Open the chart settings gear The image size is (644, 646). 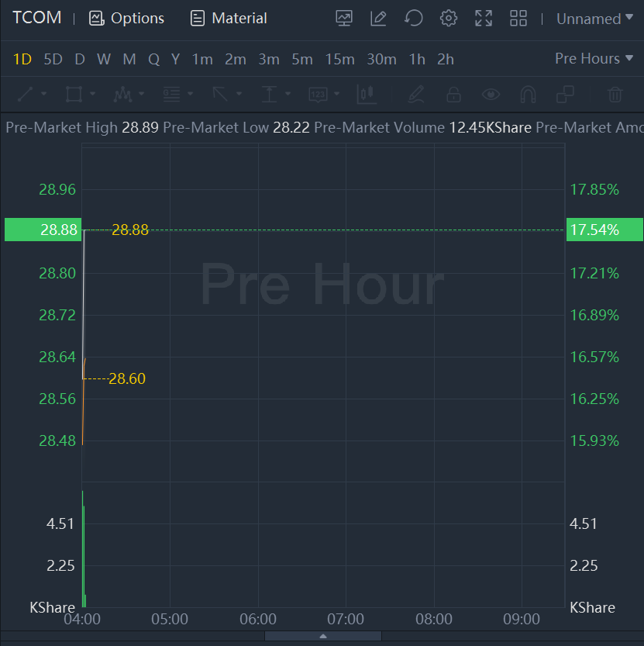(x=448, y=19)
